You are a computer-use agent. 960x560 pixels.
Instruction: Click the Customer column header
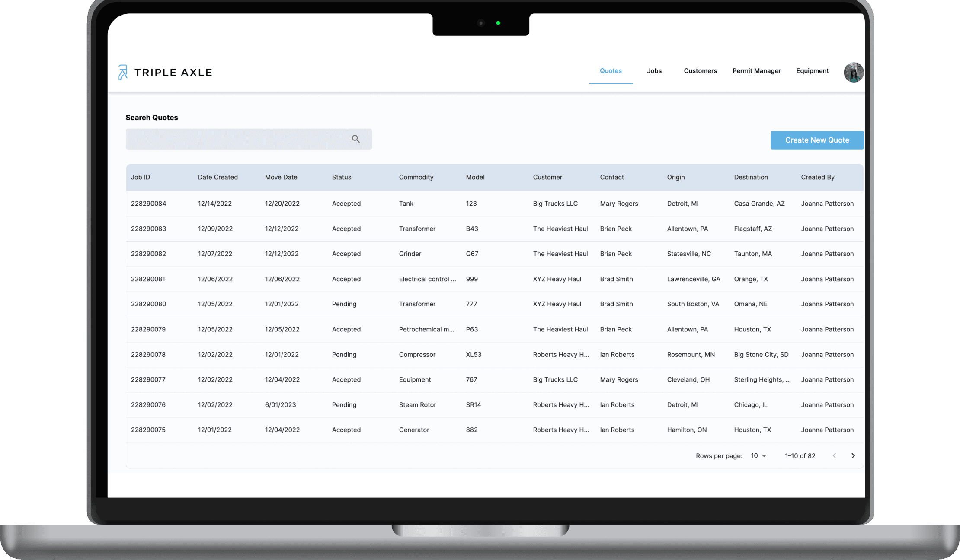(x=547, y=177)
